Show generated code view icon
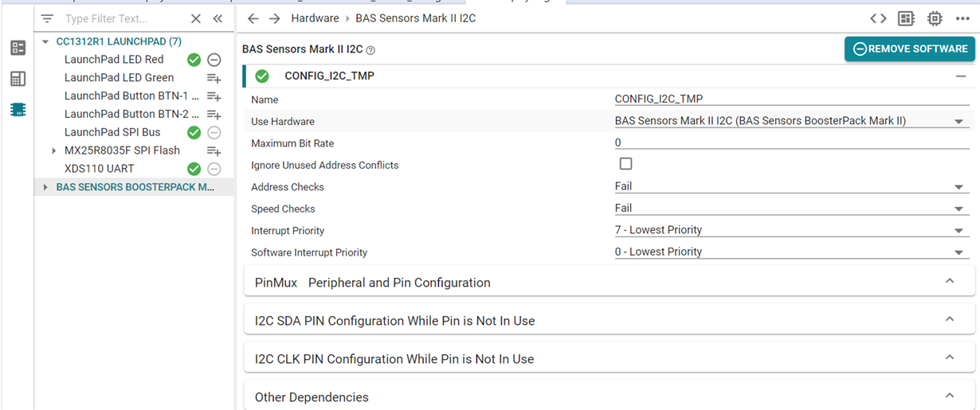980x410 pixels. pos(878,18)
